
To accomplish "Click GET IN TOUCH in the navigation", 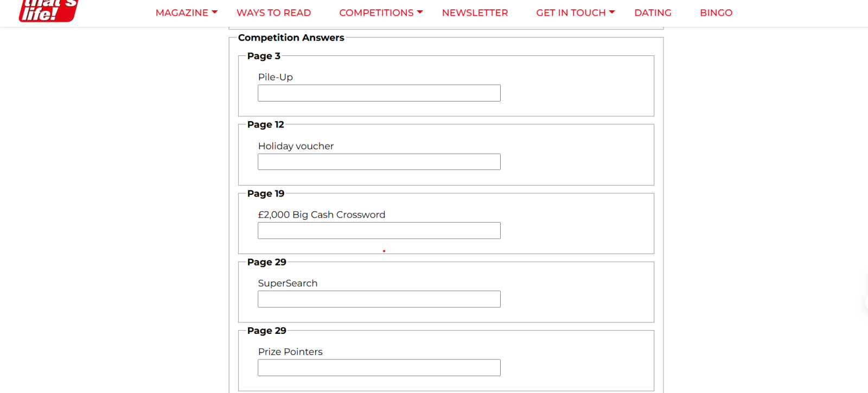I will [x=571, y=12].
